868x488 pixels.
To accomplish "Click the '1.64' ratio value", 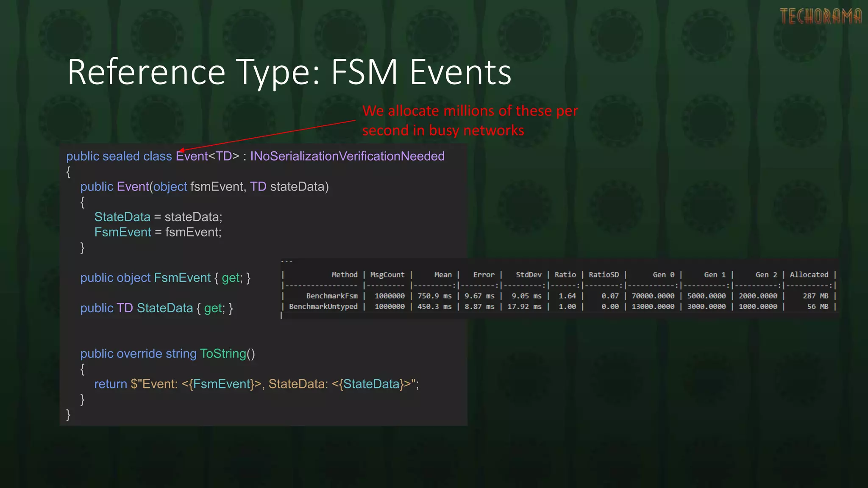I will [x=567, y=296].
